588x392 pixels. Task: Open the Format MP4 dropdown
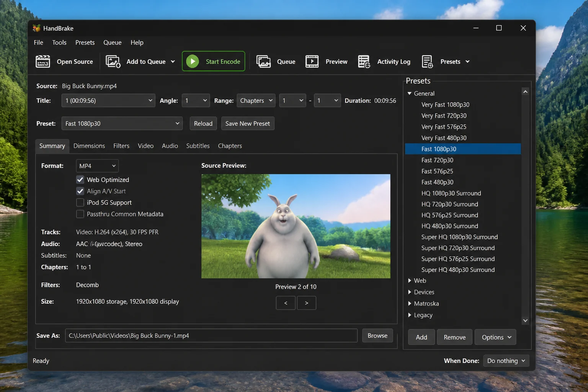97,166
